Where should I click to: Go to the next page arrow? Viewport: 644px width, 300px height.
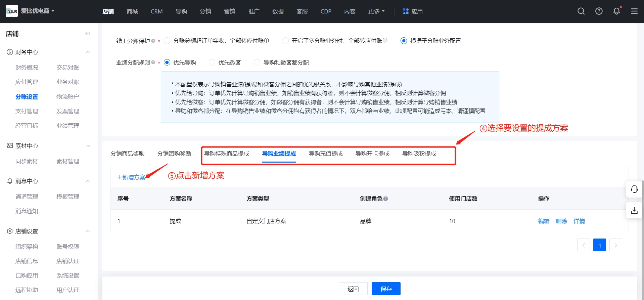coord(616,245)
